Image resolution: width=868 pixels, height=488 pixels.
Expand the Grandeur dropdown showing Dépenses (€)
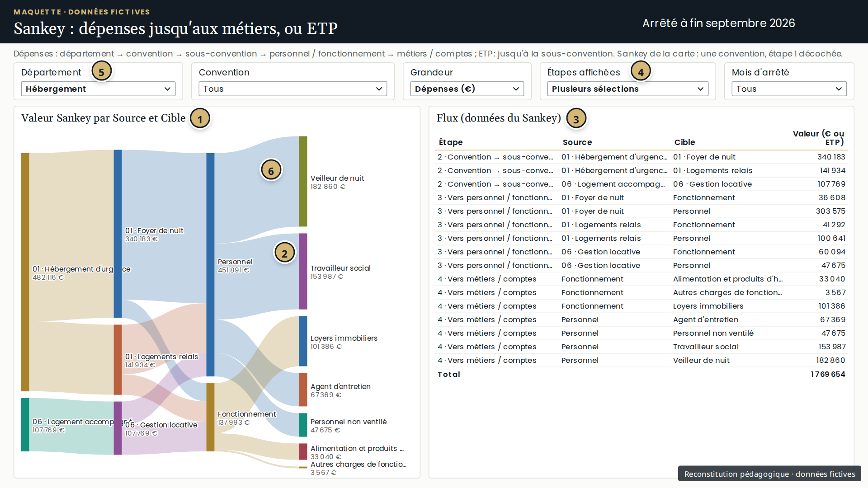point(467,89)
